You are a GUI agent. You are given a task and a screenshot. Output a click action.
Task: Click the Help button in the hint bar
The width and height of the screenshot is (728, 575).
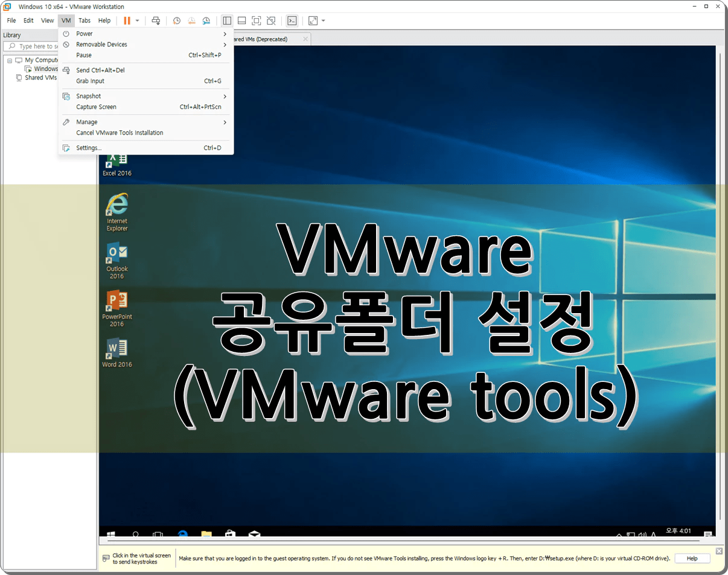coord(692,559)
